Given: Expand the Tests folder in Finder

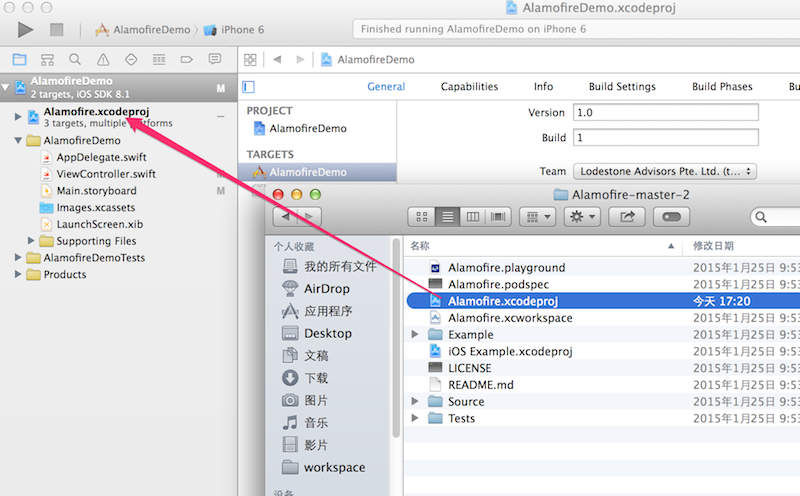Looking at the screenshot, I should (415, 418).
